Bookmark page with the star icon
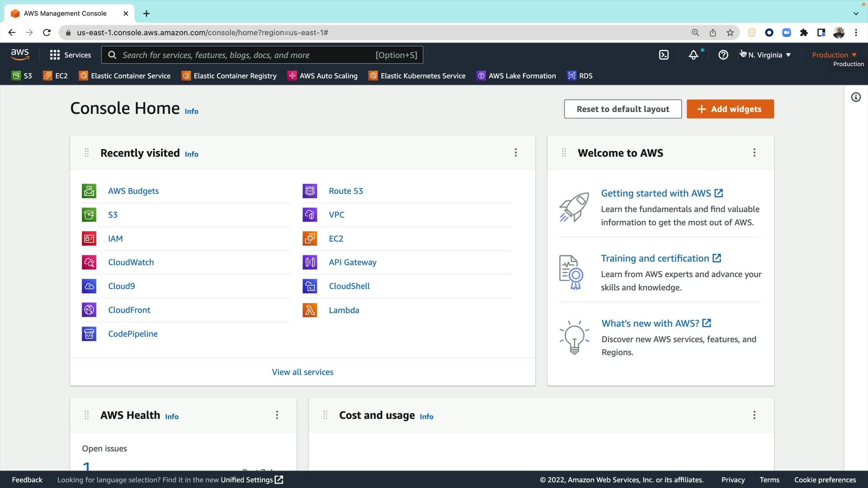868x488 pixels. [x=730, y=33]
